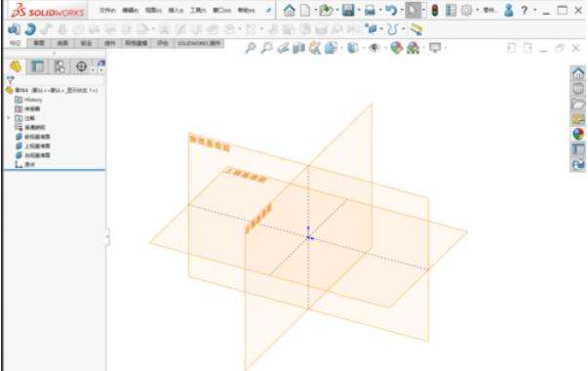Pin the menu bar with pushpin icon

click(268, 11)
